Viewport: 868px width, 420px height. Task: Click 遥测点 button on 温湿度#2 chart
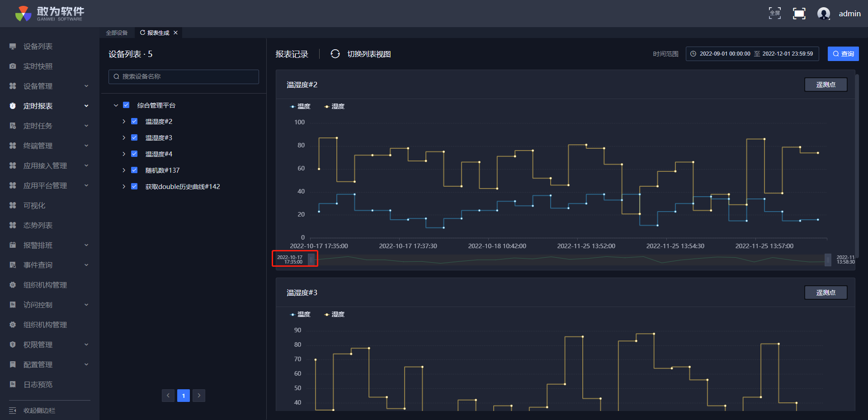click(x=826, y=85)
